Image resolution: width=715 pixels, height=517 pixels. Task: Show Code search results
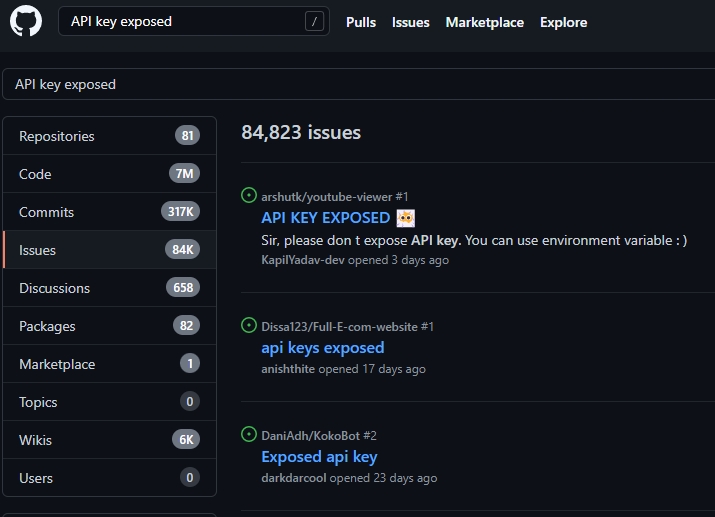35,174
